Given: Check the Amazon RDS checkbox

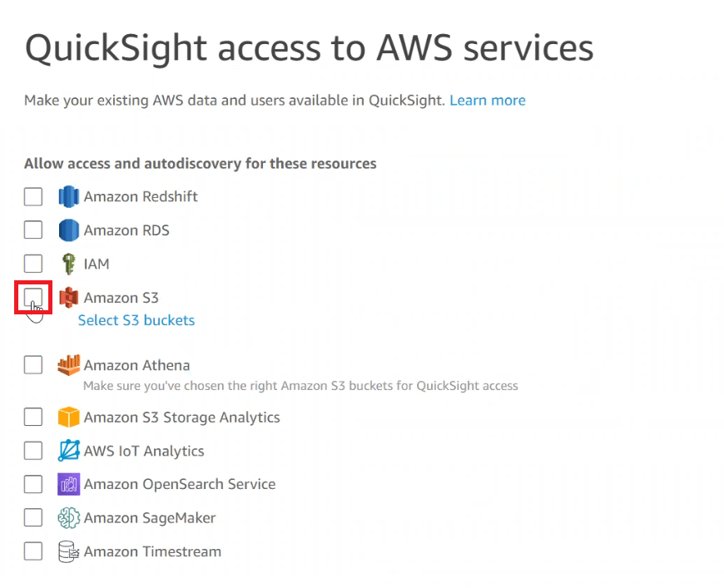Looking at the screenshot, I should 32,230.
